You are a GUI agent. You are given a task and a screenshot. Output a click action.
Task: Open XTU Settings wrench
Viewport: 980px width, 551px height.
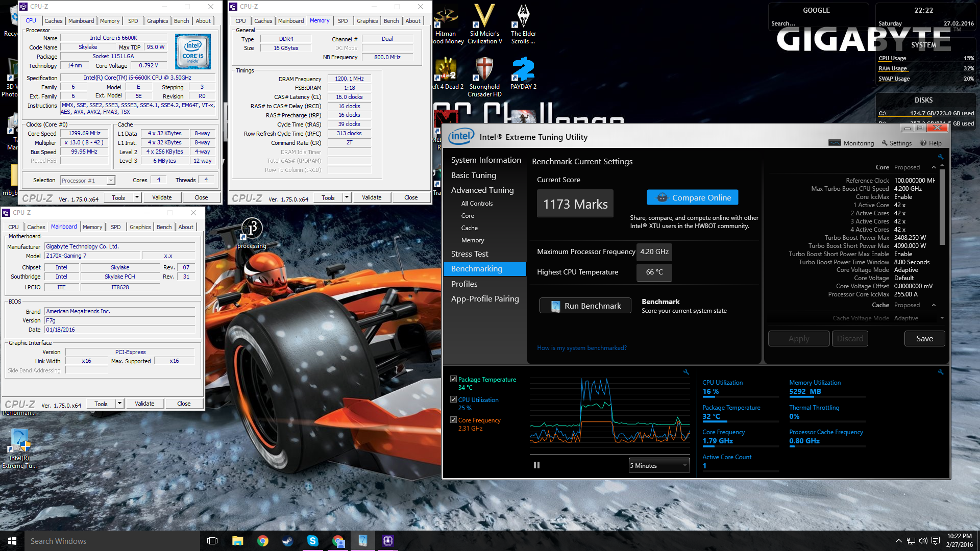pos(896,143)
